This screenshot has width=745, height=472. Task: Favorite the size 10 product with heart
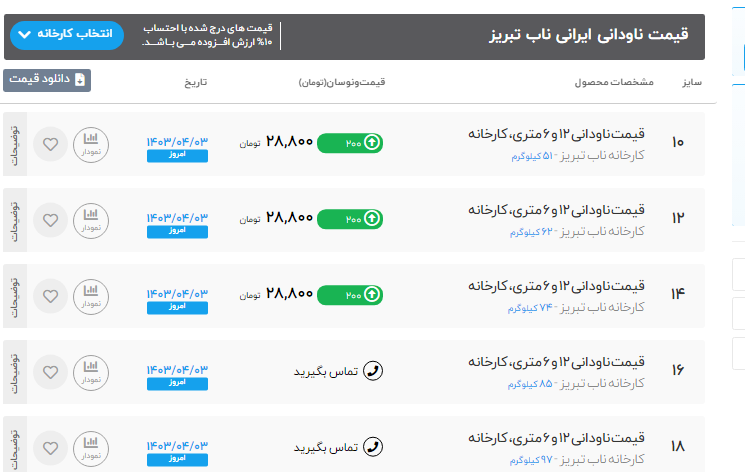(49, 144)
